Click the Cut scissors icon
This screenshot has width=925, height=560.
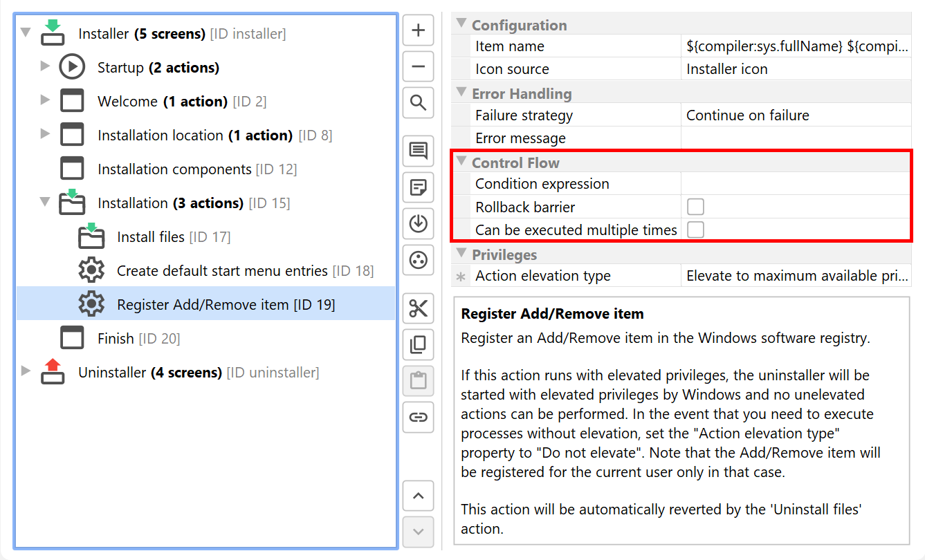(x=418, y=308)
